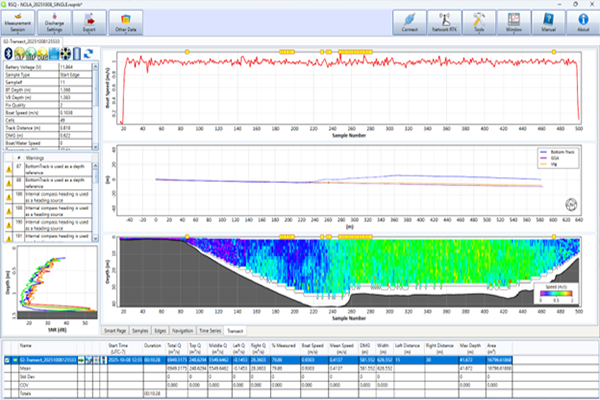Click the Export toolbar button

[90, 22]
